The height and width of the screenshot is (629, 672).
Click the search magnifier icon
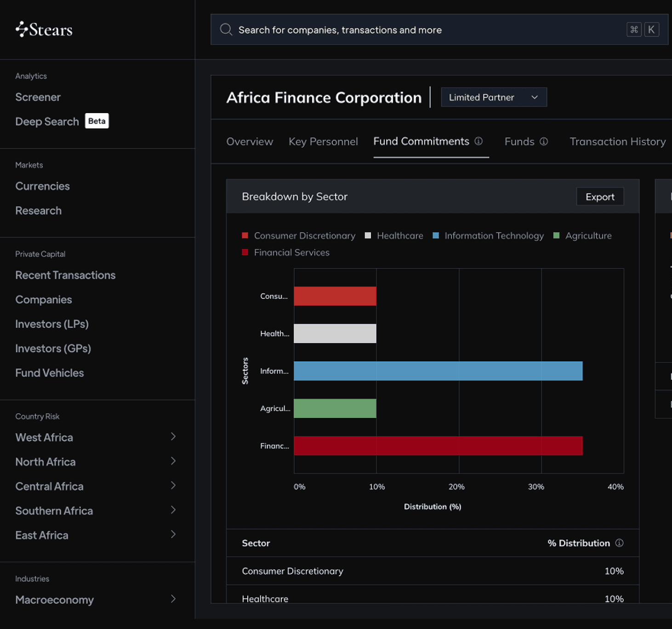[x=226, y=29]
